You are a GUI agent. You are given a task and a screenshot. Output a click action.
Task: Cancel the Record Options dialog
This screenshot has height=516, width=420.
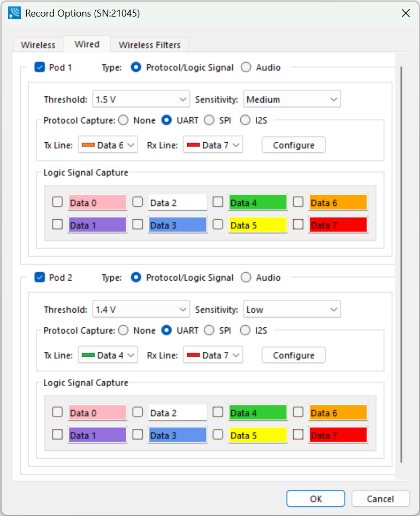click(x=380, y=499)
